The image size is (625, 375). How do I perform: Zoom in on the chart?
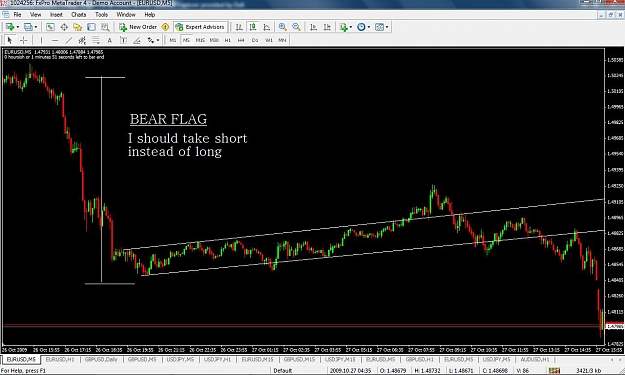283,27
